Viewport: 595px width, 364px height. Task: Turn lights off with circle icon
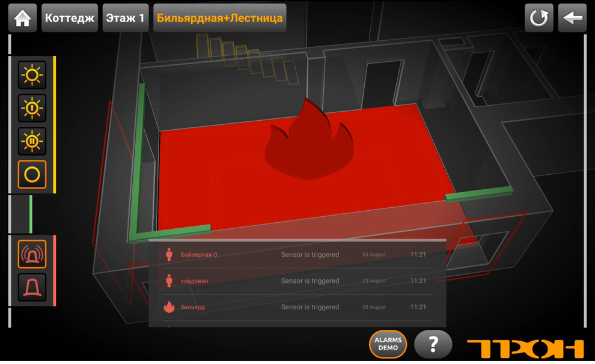click(32, 175)
